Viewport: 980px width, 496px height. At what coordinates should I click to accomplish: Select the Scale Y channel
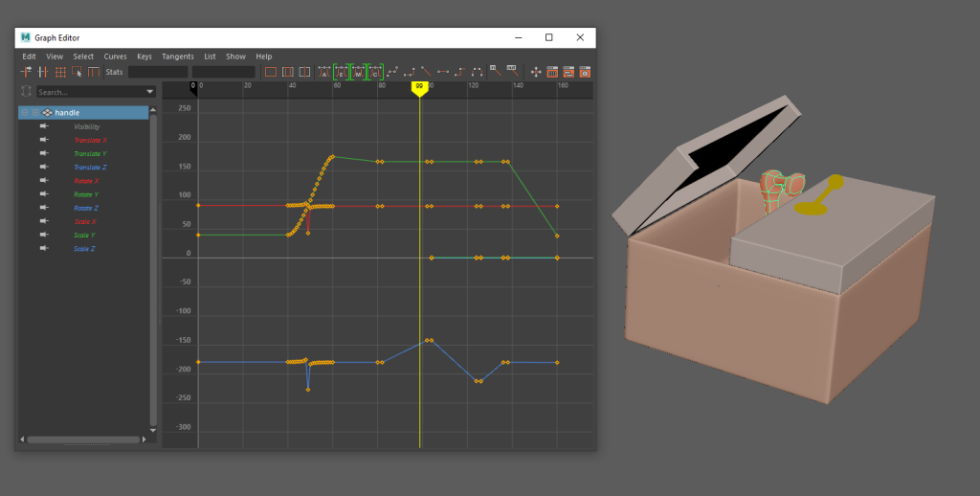[84, 236]
